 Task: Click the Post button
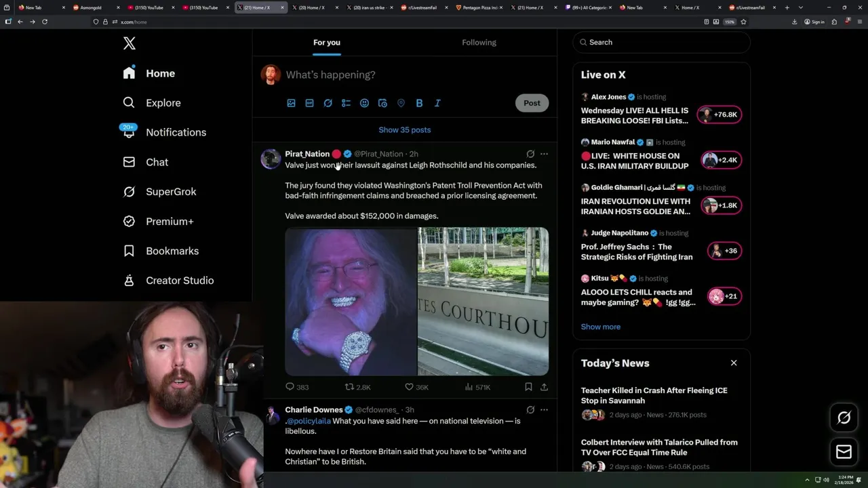click(532, 103)
